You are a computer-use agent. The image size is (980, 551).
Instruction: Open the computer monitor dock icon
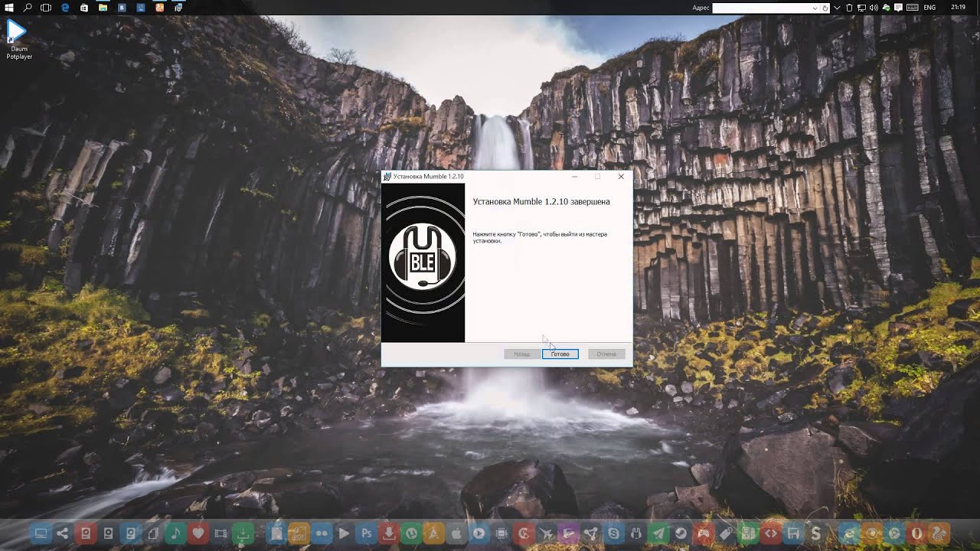coord(41,533)
